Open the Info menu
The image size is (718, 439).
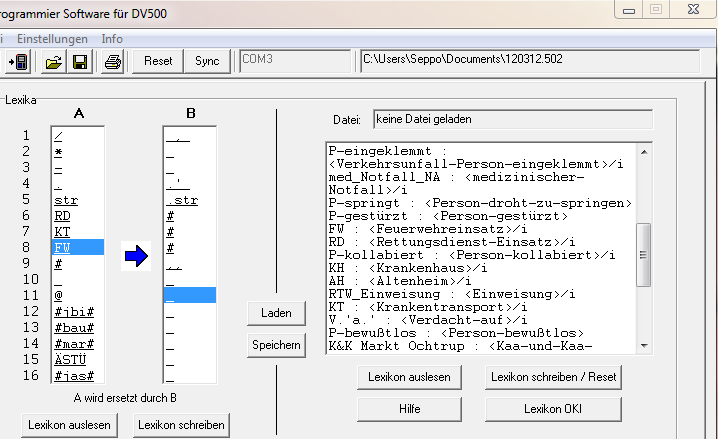point(112,38)
